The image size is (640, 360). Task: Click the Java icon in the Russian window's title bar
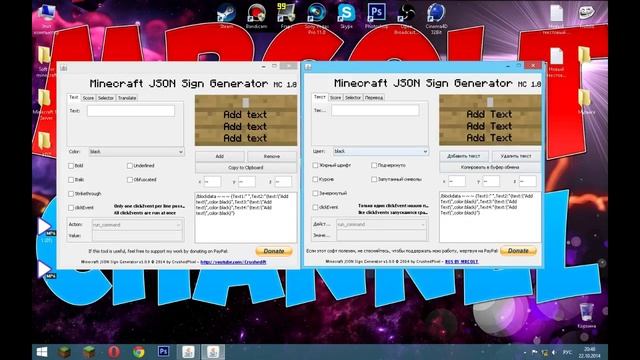[308, 67]
